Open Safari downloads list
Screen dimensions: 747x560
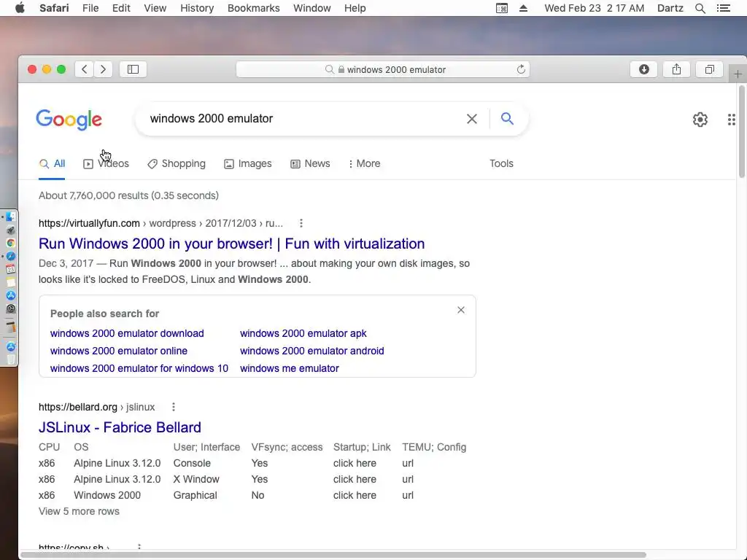tap(643, 69)
